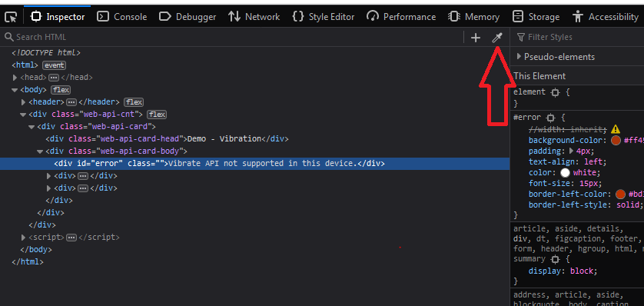Click the border-left-style solid value
Image resolution: width=644 pixels, height=306 pixels.
point(629,205)
